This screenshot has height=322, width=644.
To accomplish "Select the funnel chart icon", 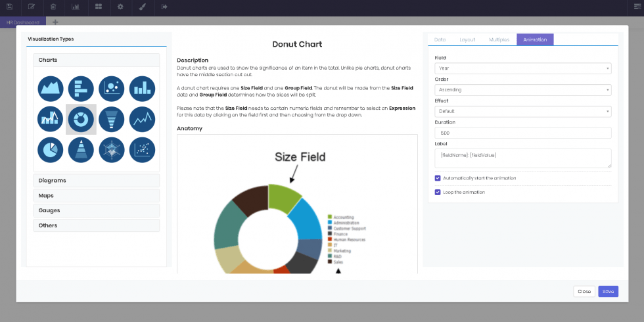I will [x=112, y=119].
